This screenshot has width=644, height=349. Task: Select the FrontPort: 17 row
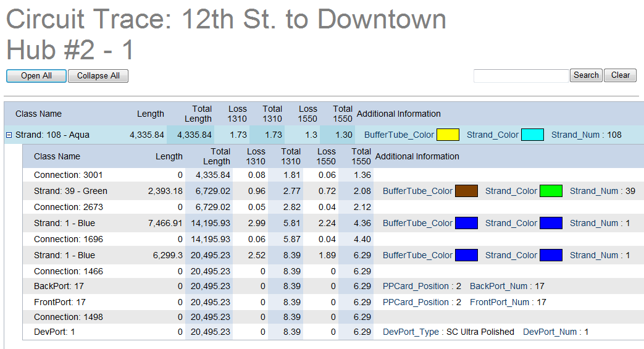pos(60,302)
